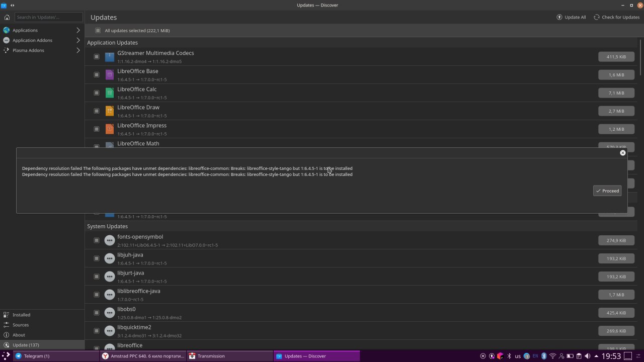Click the 7,1 MiB size button for Calc
Viewport: 644px width, 362px height.
616,93
